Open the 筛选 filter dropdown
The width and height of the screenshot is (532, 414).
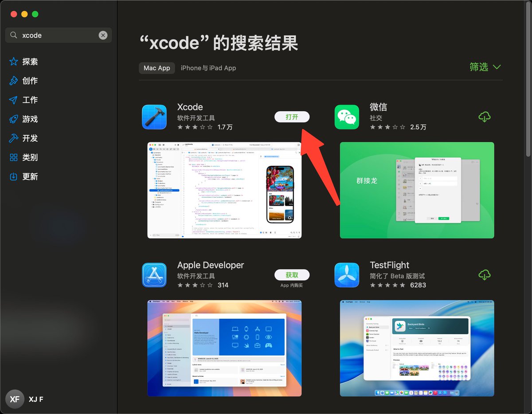[485, 67]
